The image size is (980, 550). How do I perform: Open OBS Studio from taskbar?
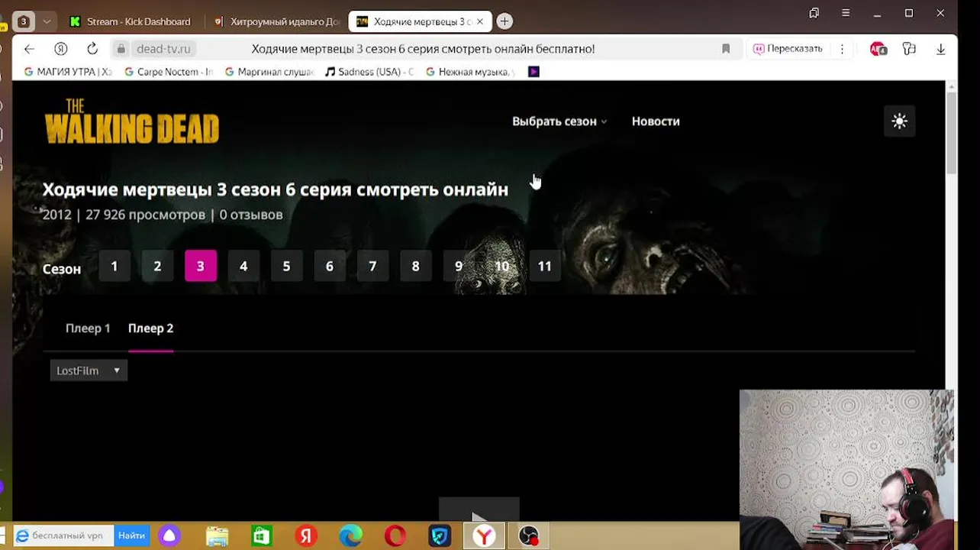529,536
